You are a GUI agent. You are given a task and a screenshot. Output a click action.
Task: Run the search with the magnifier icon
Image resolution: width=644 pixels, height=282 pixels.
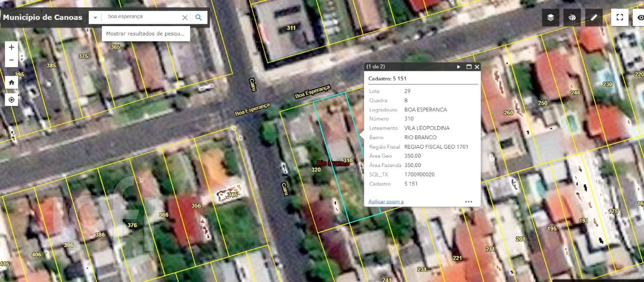click(199, 17)
